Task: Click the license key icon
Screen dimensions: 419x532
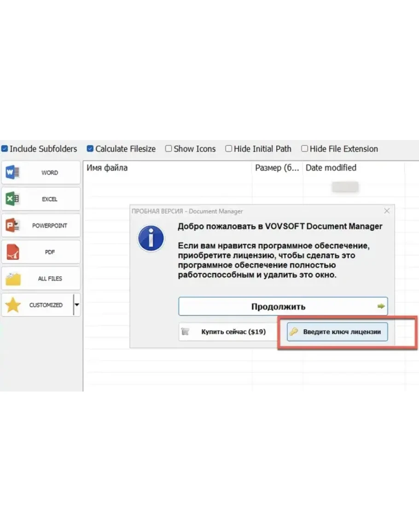Action: coord(294,332)
